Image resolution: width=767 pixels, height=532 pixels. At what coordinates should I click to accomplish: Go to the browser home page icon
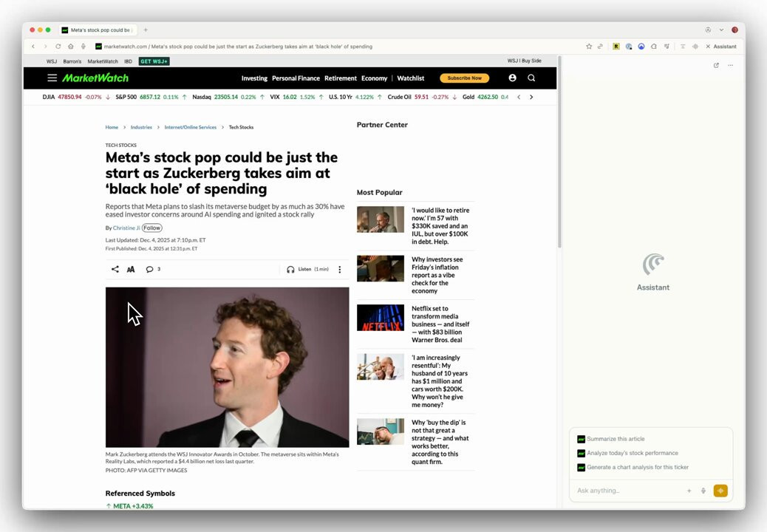(70, 47)
